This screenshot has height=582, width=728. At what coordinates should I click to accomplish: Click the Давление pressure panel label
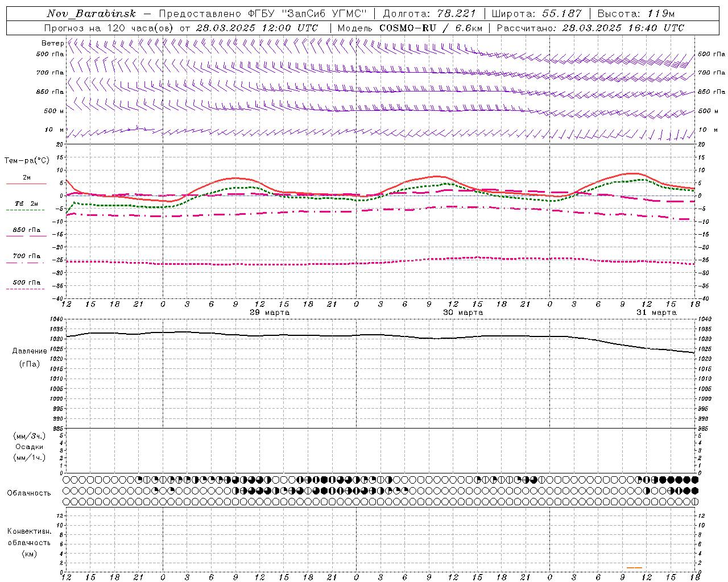30,351
